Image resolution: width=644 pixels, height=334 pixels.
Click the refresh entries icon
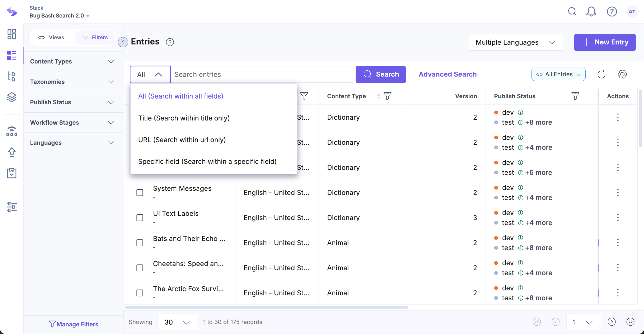pos(601,74)
